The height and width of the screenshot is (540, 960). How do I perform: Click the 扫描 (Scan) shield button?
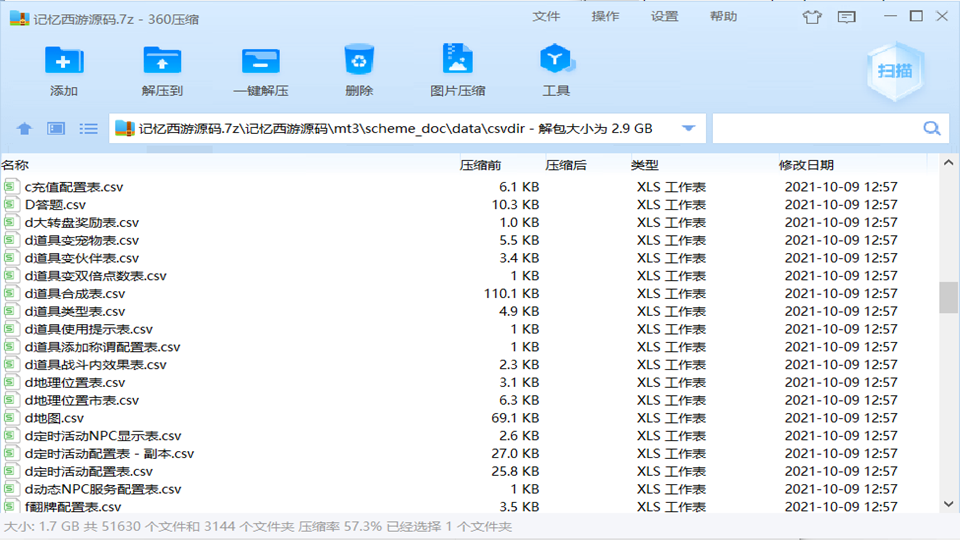pyautogui.click(x=894, y=70)
